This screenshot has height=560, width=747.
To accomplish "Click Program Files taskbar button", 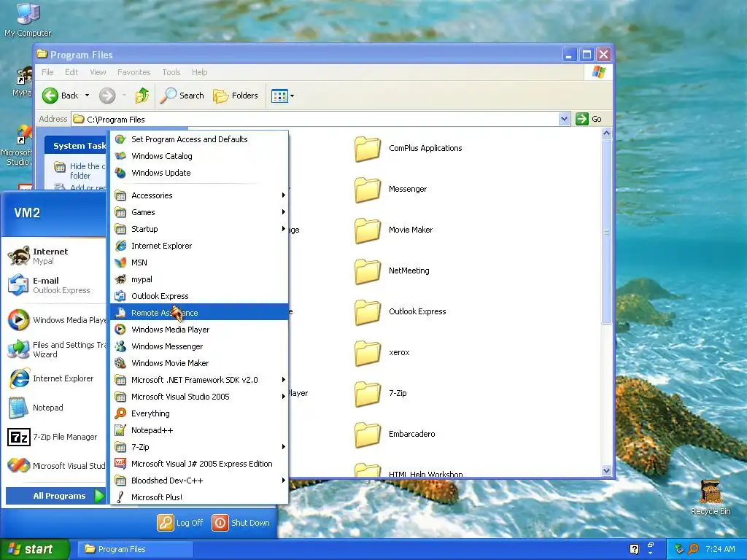I will coord(134,549).
